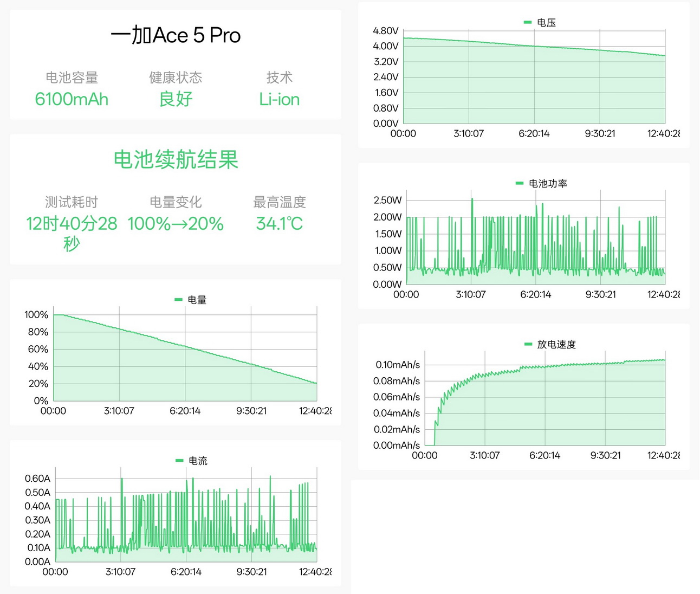The width and height of the screenshot is (700, 594).
Task: Click 6:20:14 time label under 电池功率 chart
Action: [536, 295]
